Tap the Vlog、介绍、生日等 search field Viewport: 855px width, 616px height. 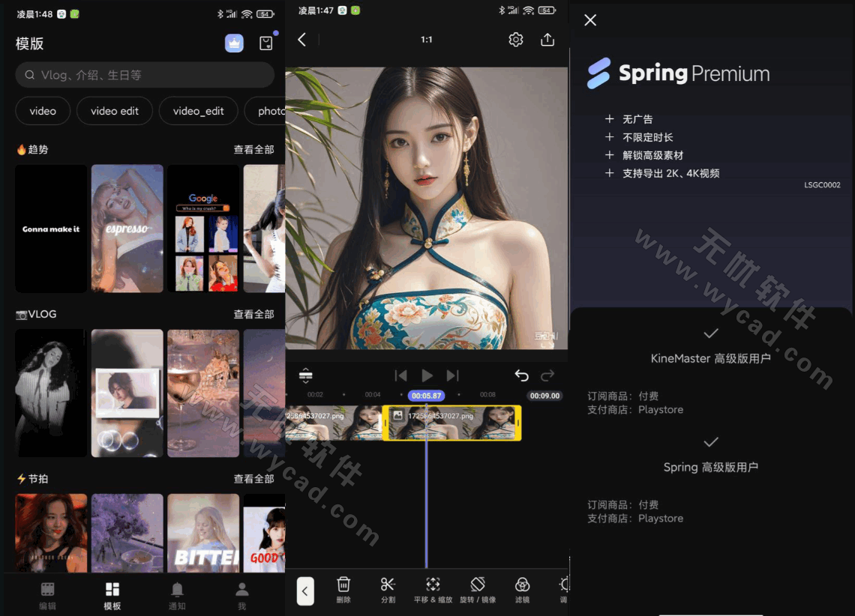coord(145,75)
